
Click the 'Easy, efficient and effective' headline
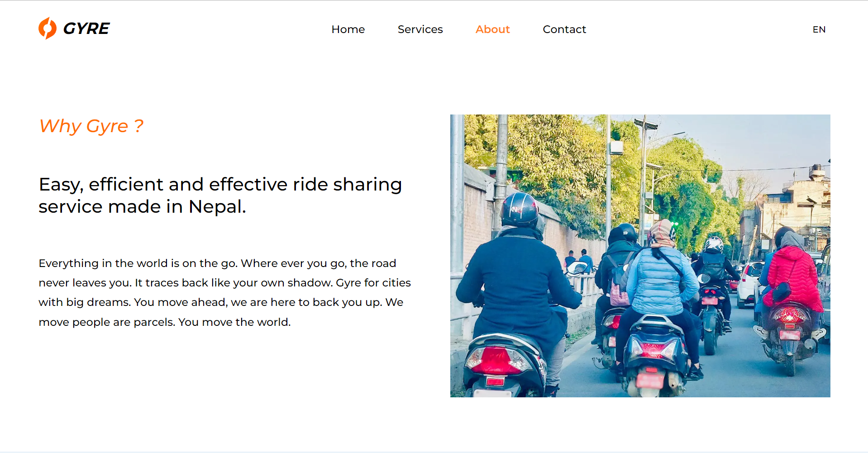(x=220, y=196)
